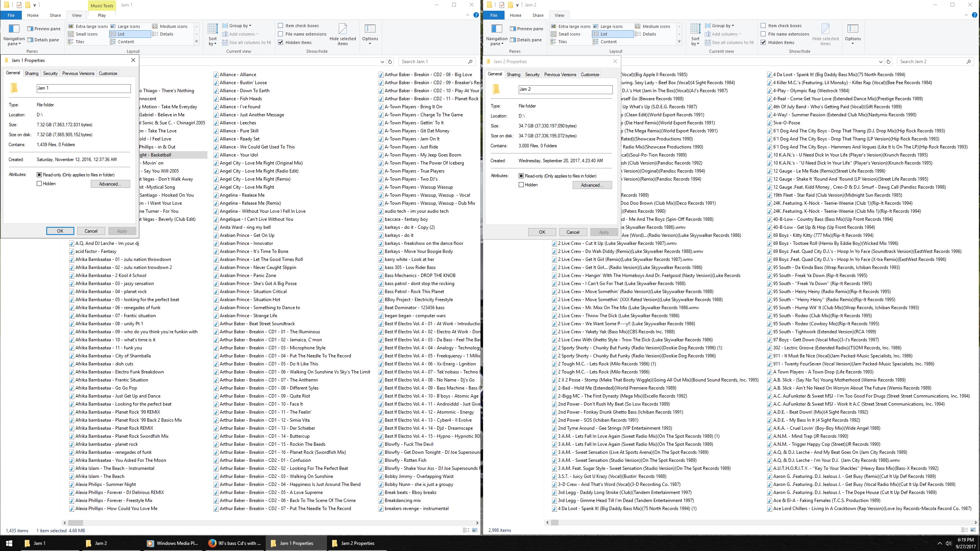The width and height of the screenshot is (980, 551).
Task: Enable File name extensions in Jam 2
Action: 763,34
